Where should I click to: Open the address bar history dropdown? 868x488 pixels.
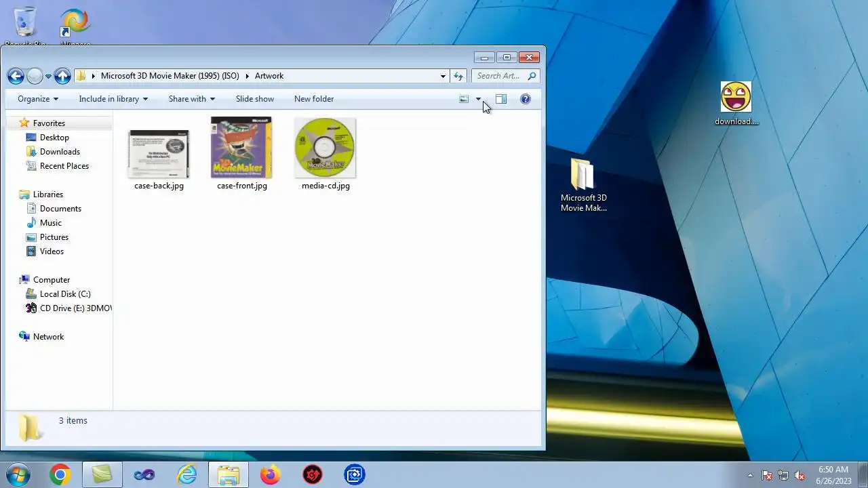(443, 76)
